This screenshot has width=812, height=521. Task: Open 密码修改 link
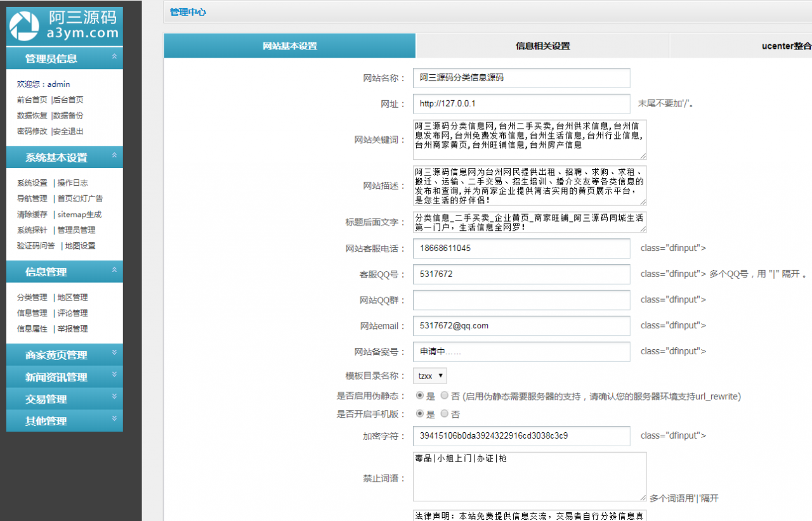pyautogui.click(x=32, y=131)
